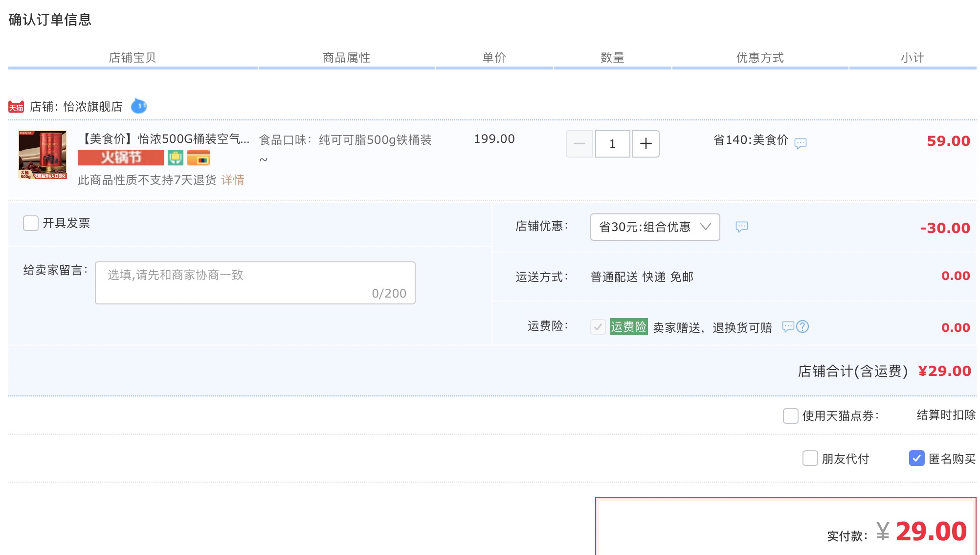Decrease the item quantity with minus button

point(579,144)
